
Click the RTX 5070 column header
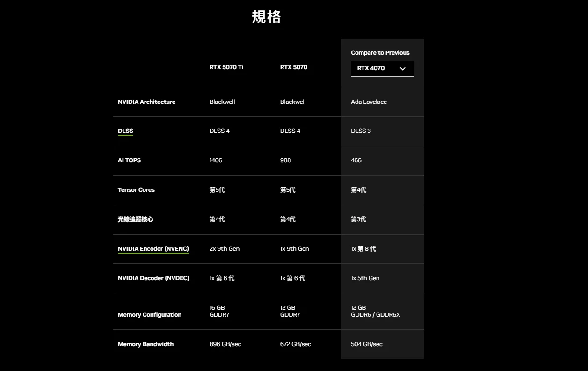293,67
